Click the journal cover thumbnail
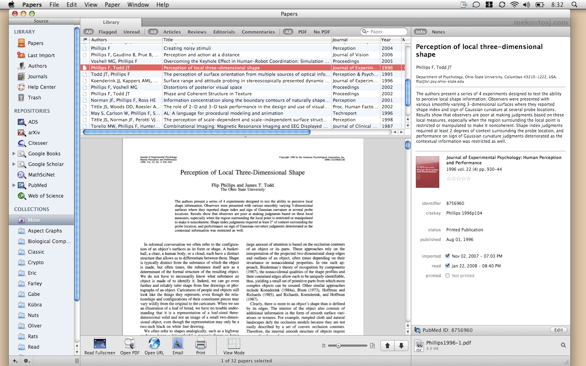The height and width of the screenshot is (366, 586). (428, 172)
